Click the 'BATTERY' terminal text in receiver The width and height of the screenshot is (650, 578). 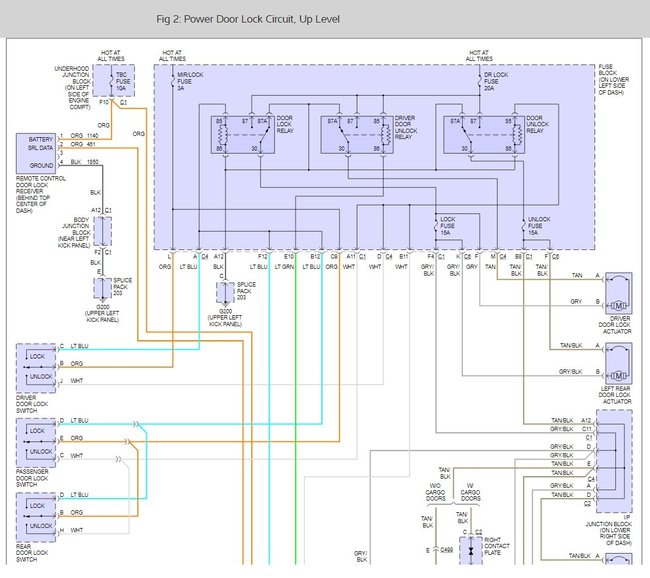[x=41, y=139]
